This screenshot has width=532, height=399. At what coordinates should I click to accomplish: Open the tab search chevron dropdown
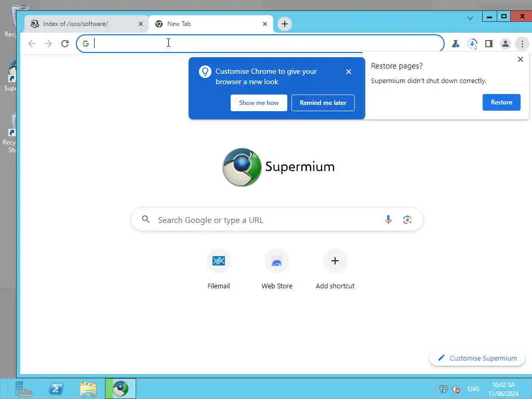coord(470,18)
